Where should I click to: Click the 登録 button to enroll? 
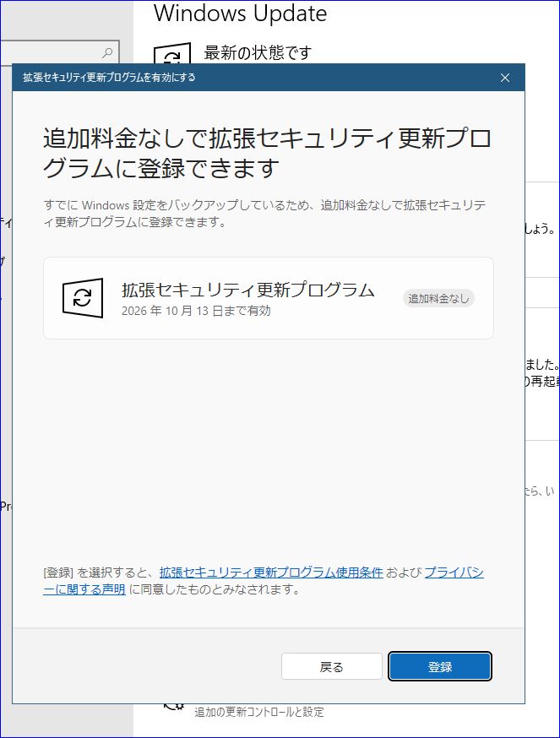[440, 666]
